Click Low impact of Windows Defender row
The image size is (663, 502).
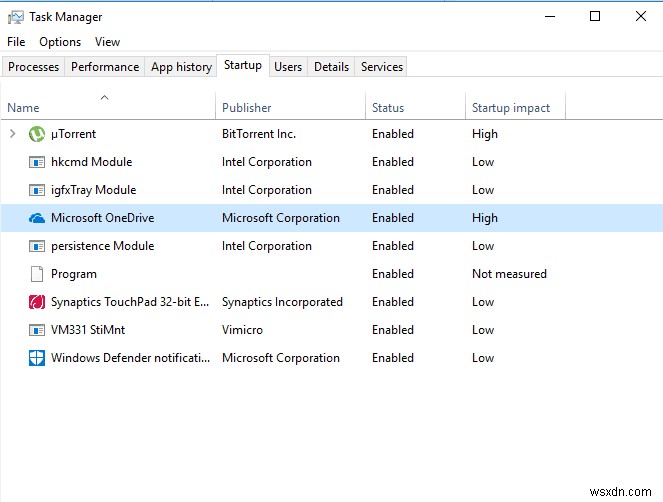(483, 358)
